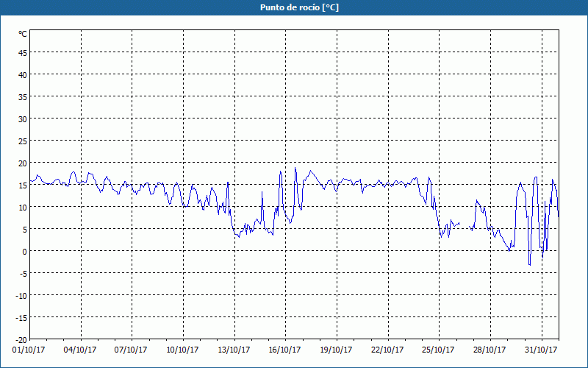
Task: Click the -5 value on the vertical axis
Action: coord(23,273)
